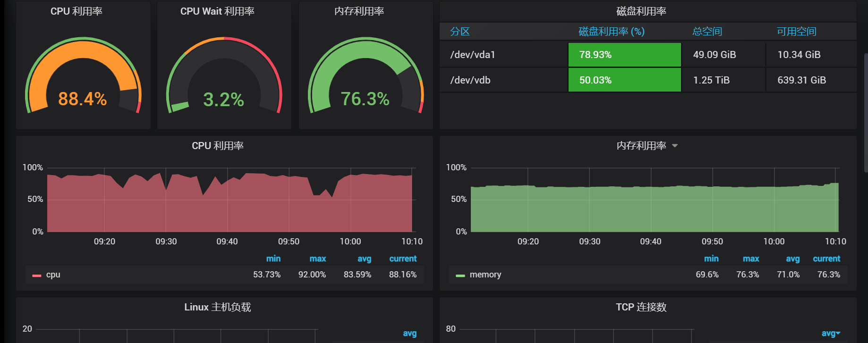Open the CPU Wait 利用率 panel title menu
This screenshot has height=343, width=868.
pyautogui.click(x=217, y=11)
